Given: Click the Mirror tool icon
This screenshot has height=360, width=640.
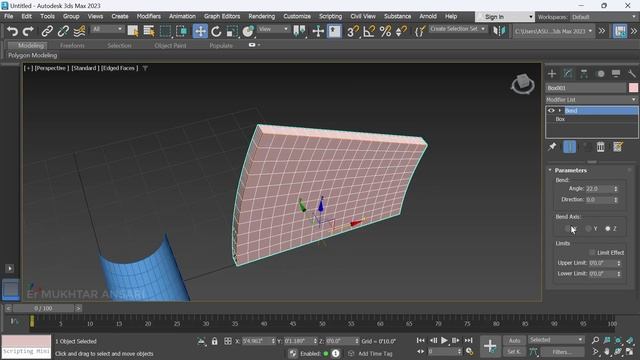Looking at the screenshot, I should (x=499, y=31).
